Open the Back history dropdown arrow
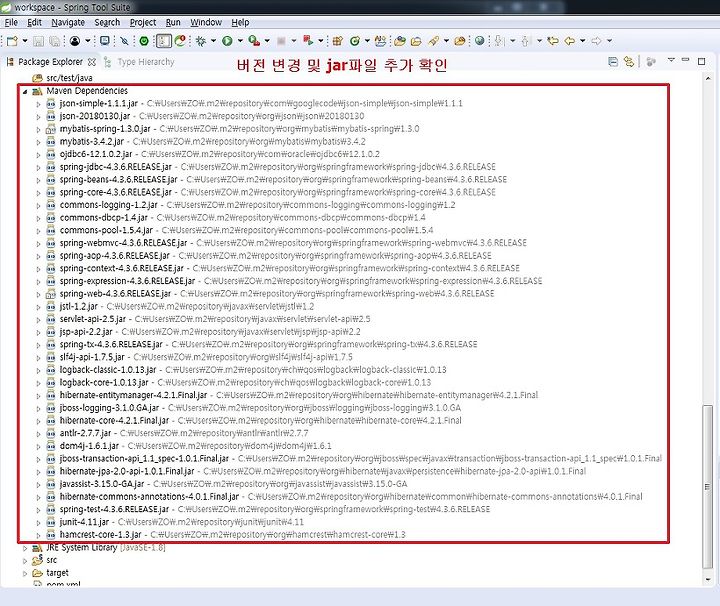The width and height of the screenshot is (720, 606). click(583, 41)
